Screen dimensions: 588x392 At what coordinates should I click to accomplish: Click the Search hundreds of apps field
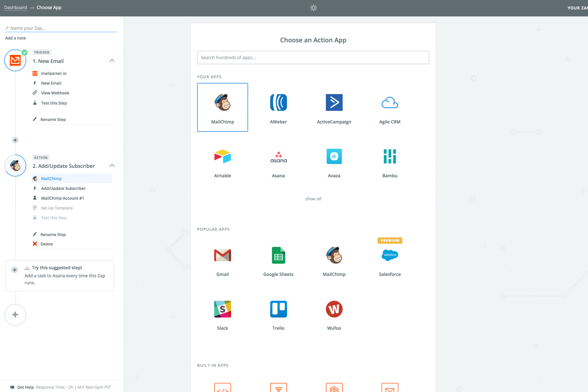click(x=313, y=58)
